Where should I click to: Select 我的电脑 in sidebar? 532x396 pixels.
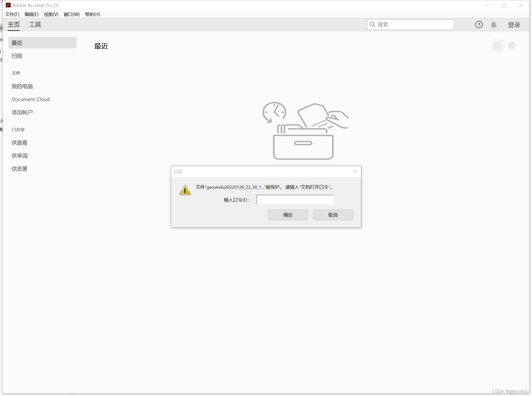(22, 86)
